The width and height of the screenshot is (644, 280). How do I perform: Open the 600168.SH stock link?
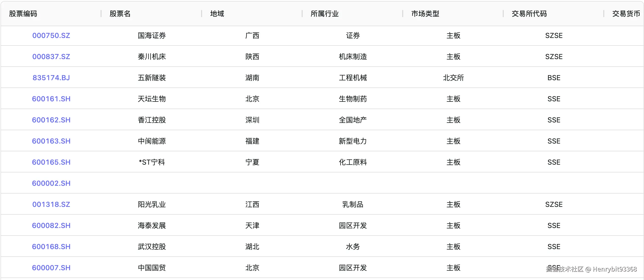point(51,247)
